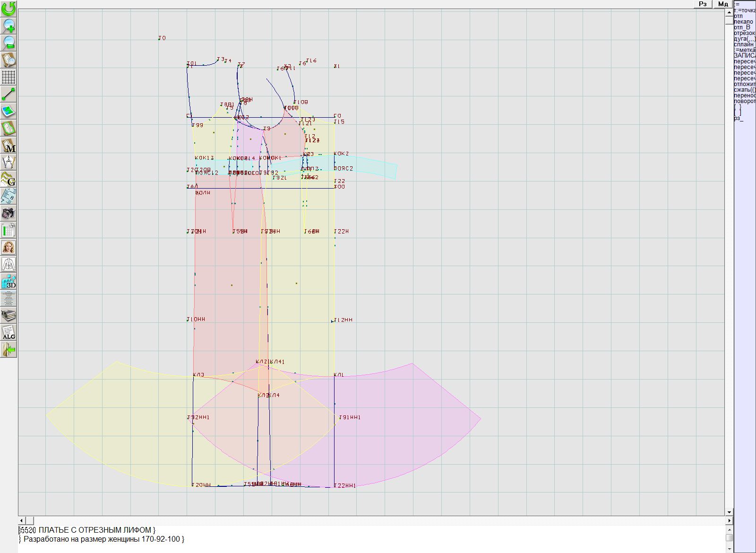Viewport: 756px width, 553px height.
Task: Open the ALG algorithm document icon
Action: tap(9, 332)
